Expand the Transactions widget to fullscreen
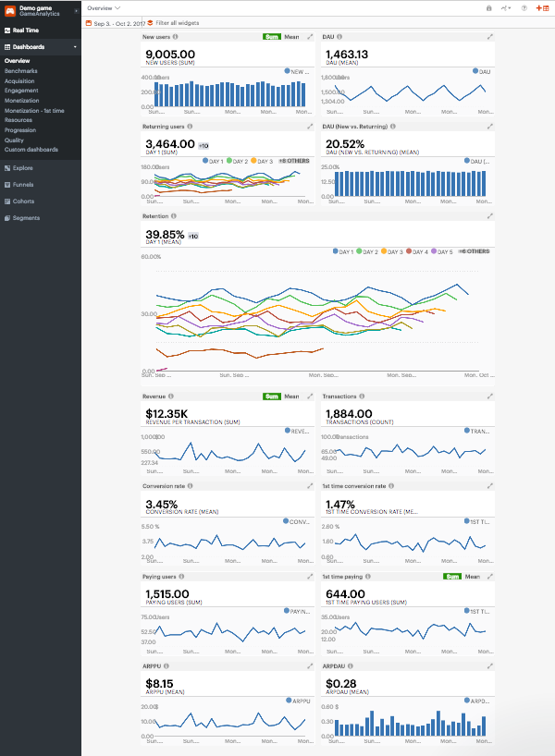 tap(490, 396)
